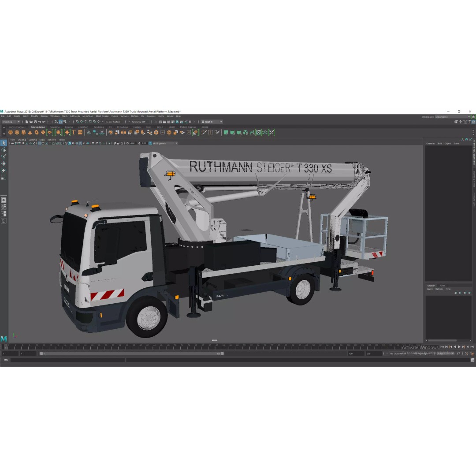Open the File menu
The height and width of the screenshot is (476, 476).
coord(3,116)
